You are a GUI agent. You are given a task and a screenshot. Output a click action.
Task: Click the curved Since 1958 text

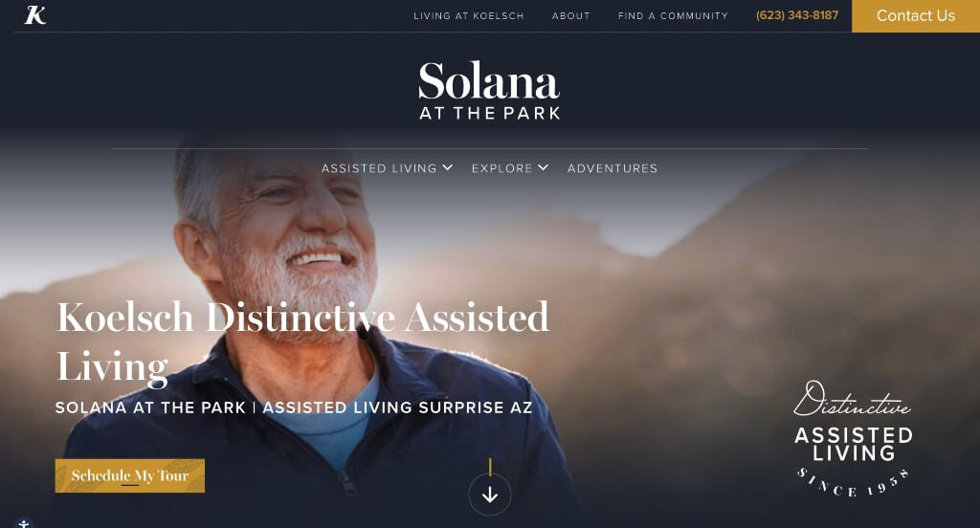(853, 482)
